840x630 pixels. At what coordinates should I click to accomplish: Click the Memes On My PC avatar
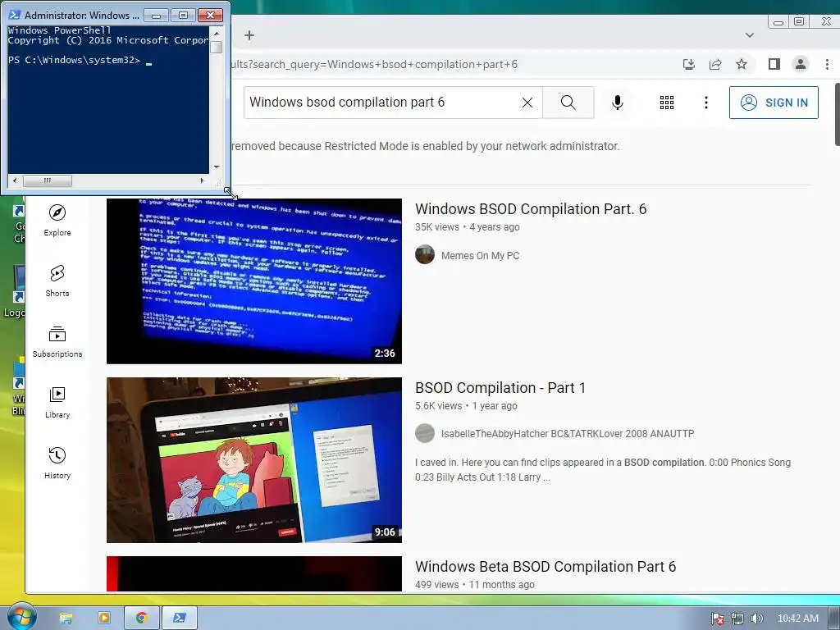425,254
